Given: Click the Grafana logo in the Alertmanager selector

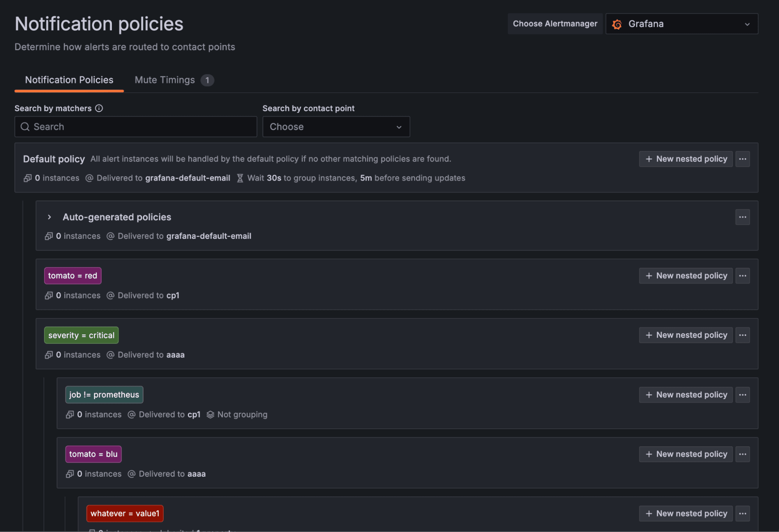Looking at the screenshot, I should [617, 24].
